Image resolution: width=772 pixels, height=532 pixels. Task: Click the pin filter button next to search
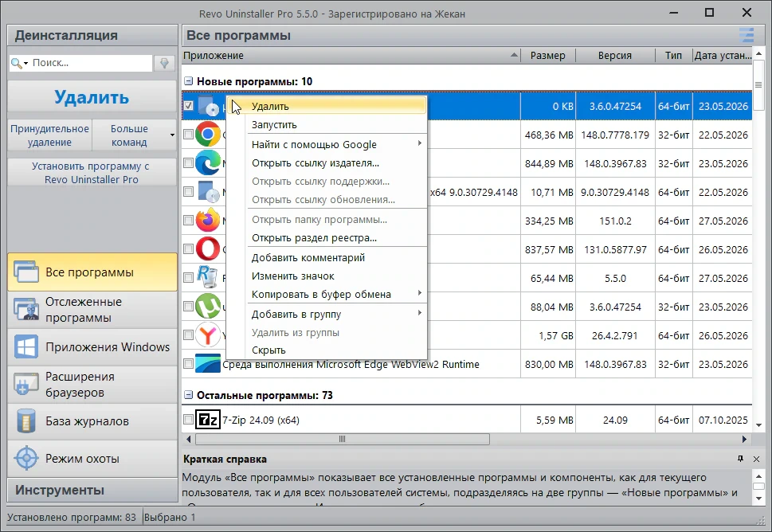(164, 63)
